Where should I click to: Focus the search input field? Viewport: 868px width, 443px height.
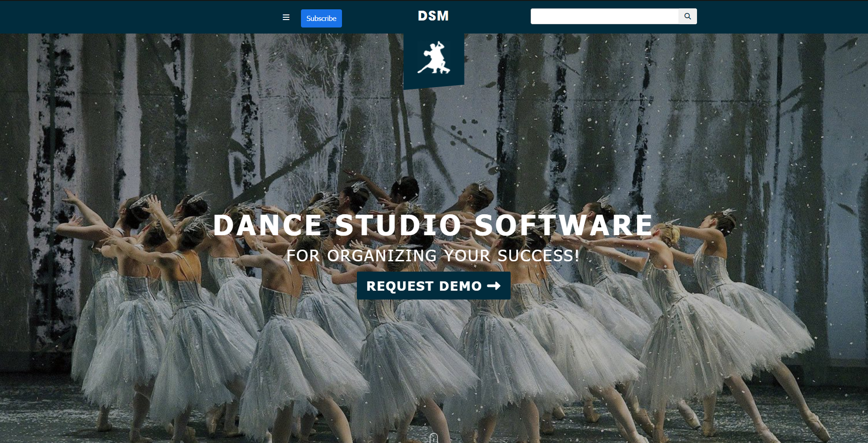point(604,16)
